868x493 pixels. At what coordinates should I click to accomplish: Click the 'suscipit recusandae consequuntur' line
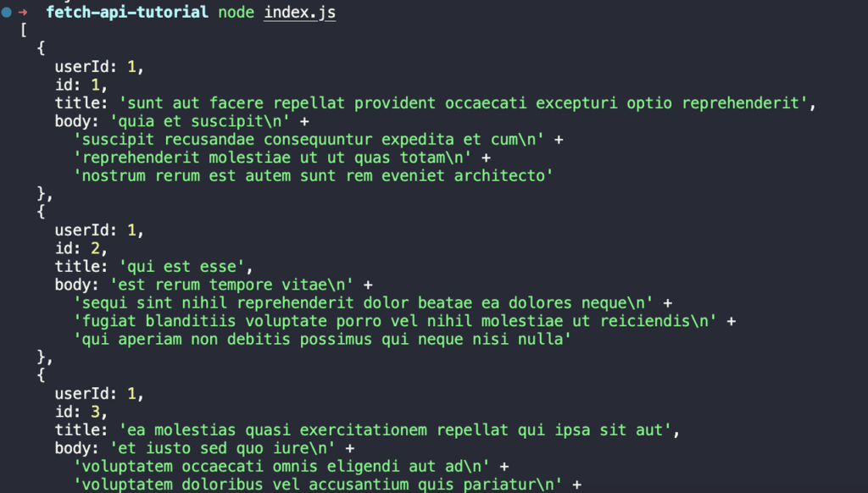tap(309, 140)
